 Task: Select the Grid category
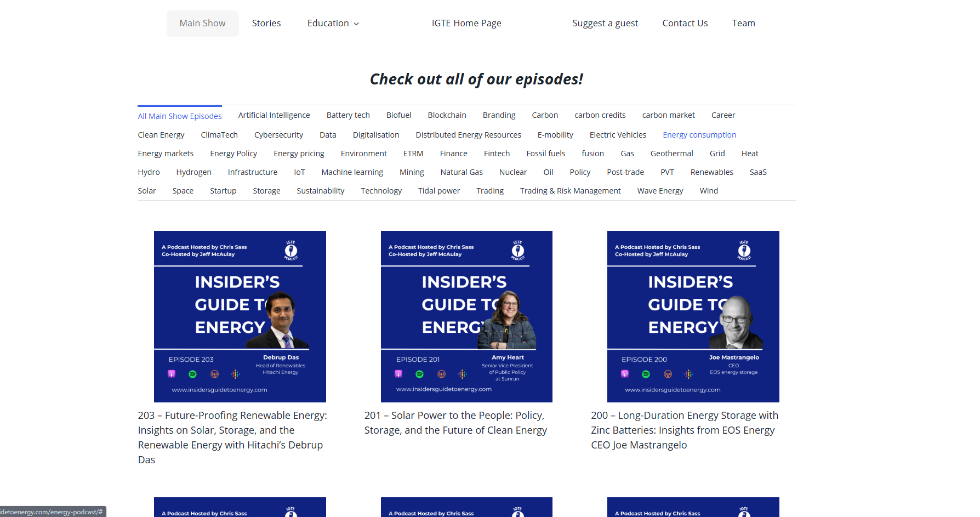point(717,154)
